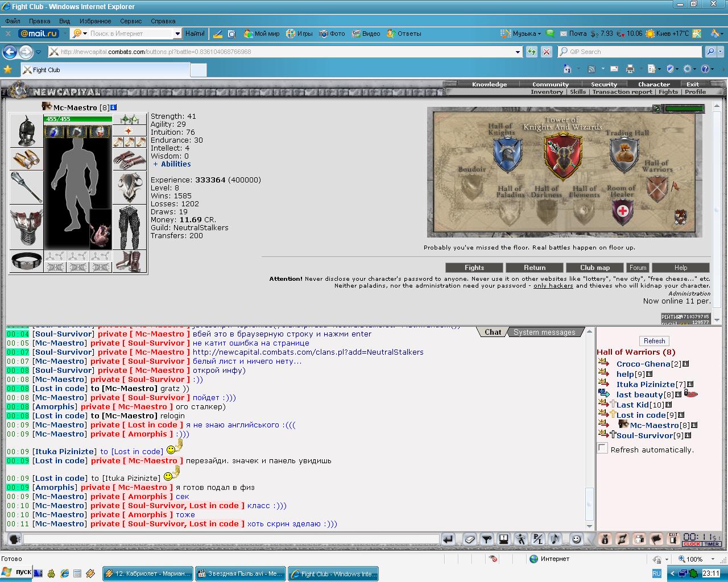728x582 pixels.
Task: Switch to the Chat tab
Action: [x=493, y=332]
